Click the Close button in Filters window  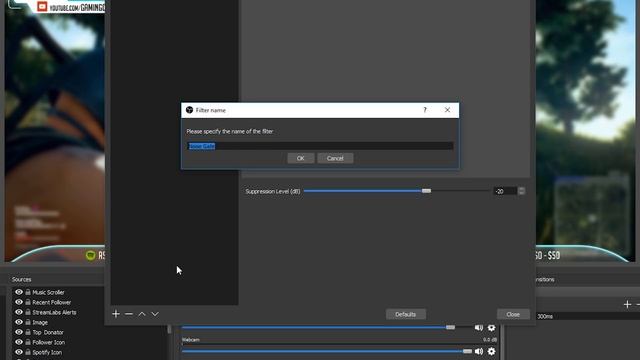[x=513, y=314]
